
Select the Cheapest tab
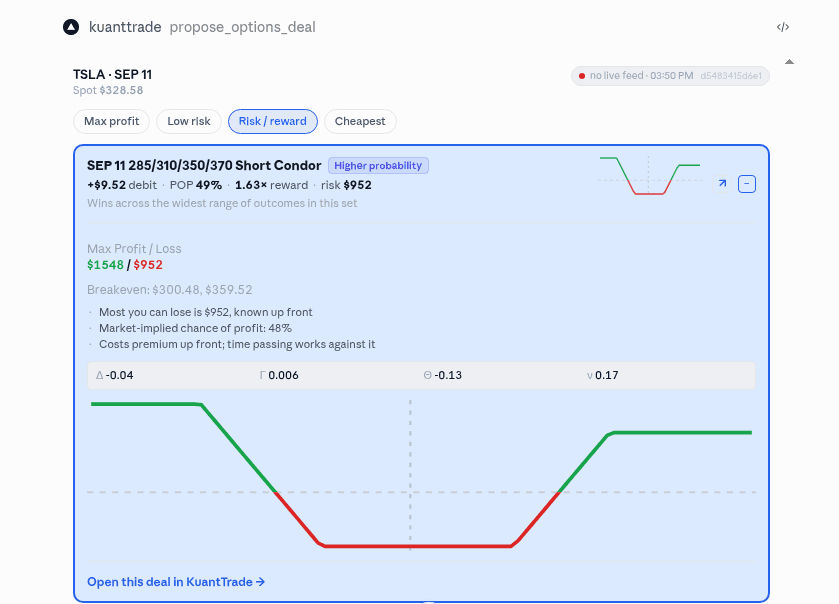point(360,121)
